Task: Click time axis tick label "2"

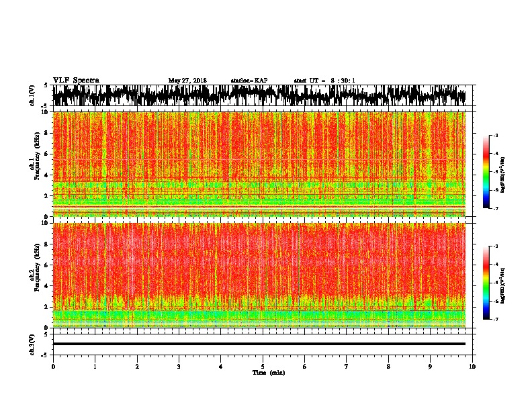Action: 137,367
